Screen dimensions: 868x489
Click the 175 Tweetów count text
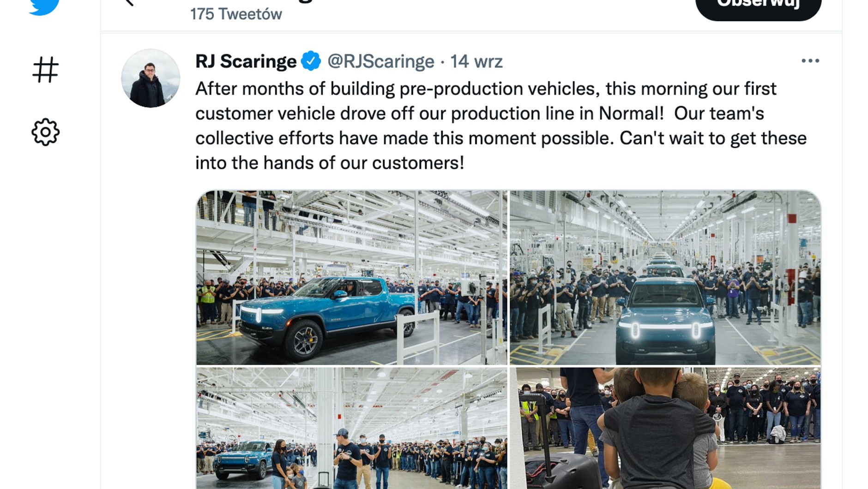[236, 14]
